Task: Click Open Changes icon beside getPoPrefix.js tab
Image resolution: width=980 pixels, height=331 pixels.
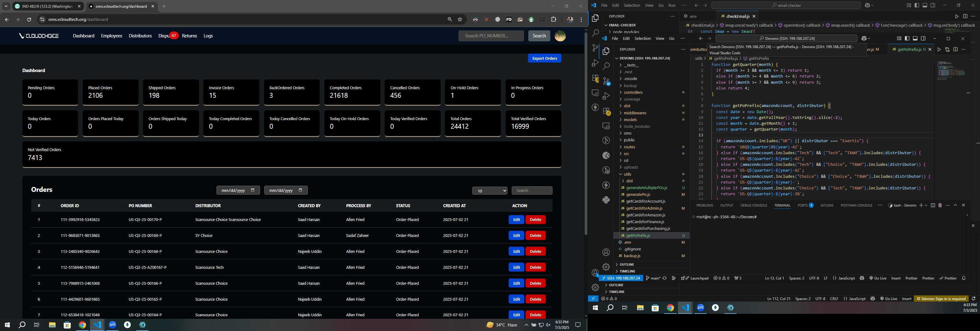Action: [x=947, y=50]
